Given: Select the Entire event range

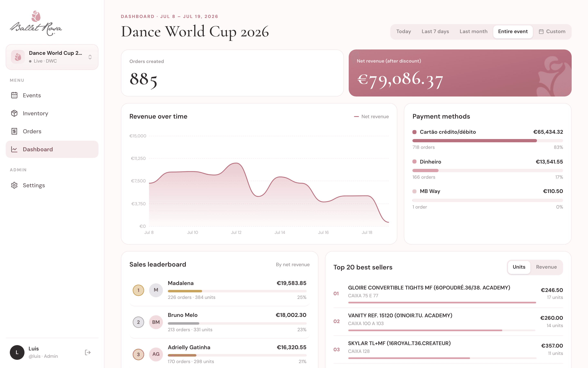Looking at the screenshot, I should pos(513,32).
